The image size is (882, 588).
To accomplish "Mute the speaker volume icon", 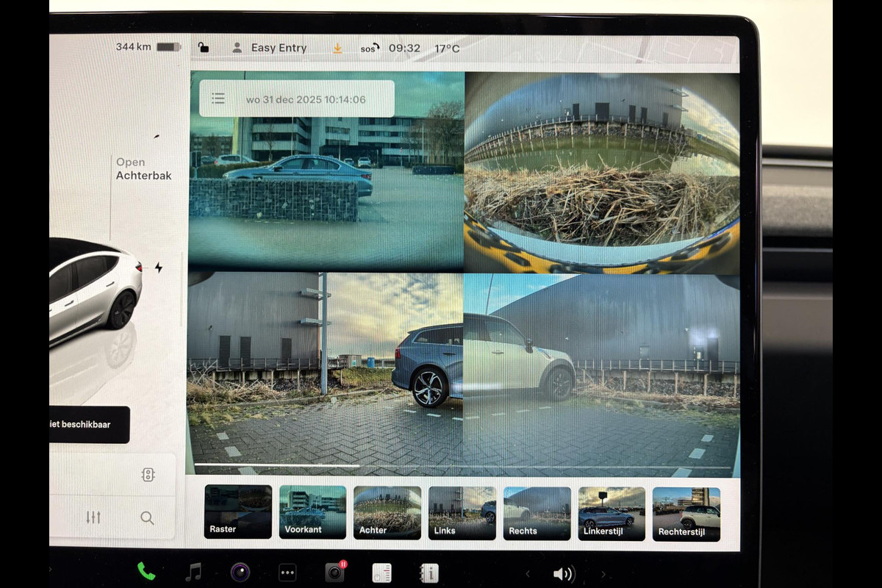I will [564, 574].
